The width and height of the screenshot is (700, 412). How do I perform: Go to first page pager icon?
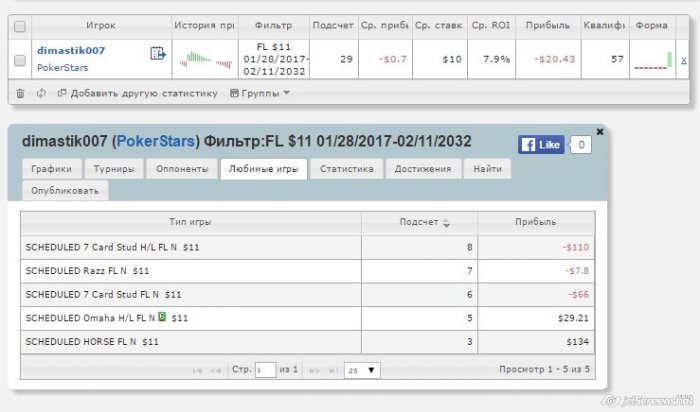tap(197, 370)
